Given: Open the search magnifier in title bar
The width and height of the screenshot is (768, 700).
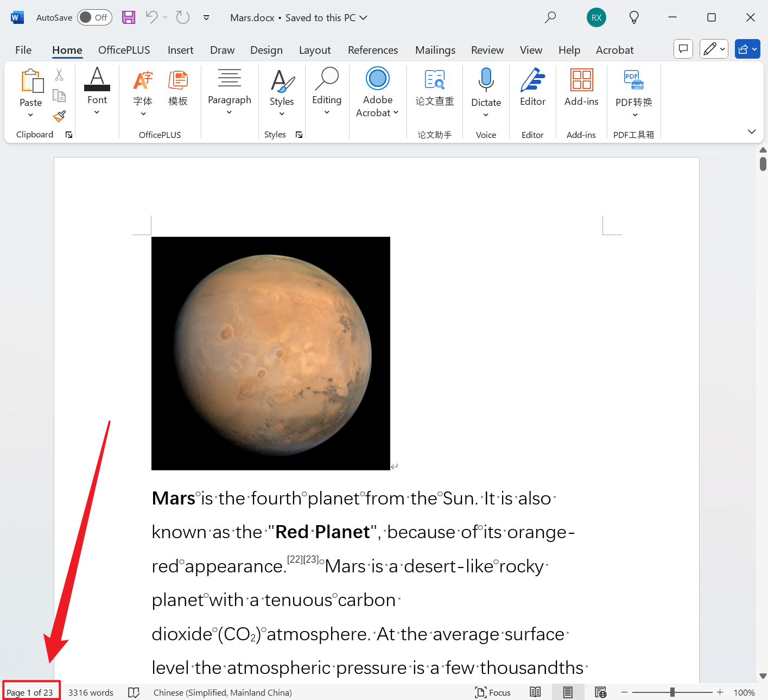Looking at the screenshot, I should (550, 17).
